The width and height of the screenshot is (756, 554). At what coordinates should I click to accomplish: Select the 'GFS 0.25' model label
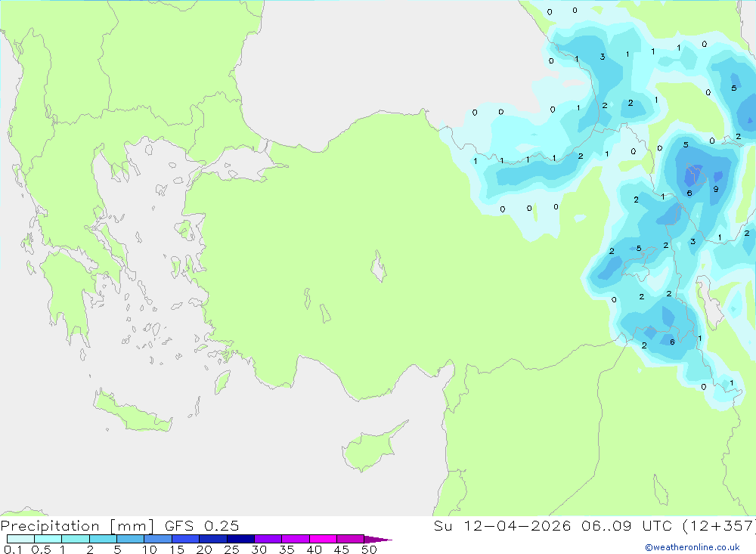202,526
